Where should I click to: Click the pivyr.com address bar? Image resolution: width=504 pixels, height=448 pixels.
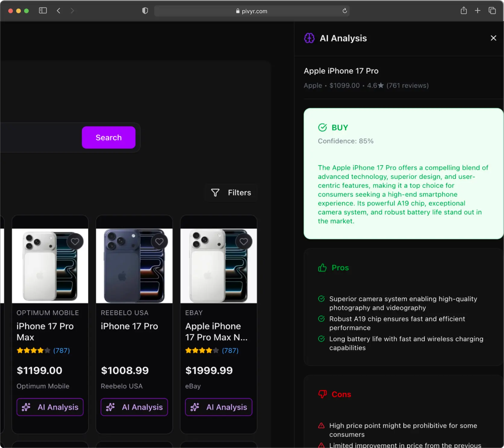click(251, 11)
